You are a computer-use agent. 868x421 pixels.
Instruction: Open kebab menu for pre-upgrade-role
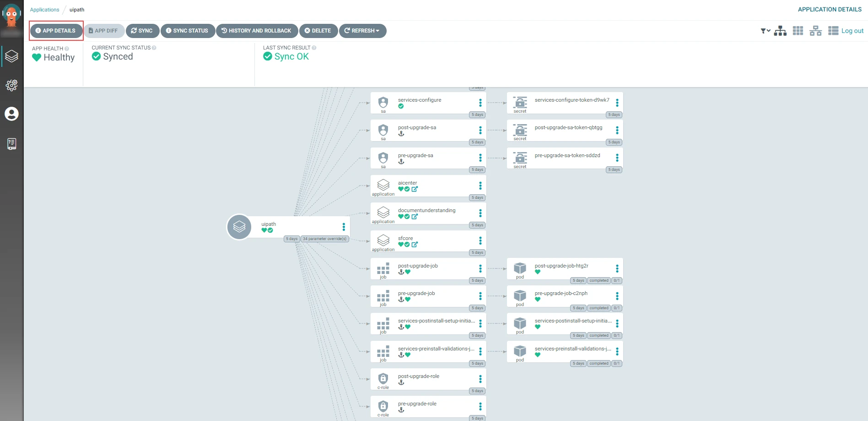coord(480,406)
